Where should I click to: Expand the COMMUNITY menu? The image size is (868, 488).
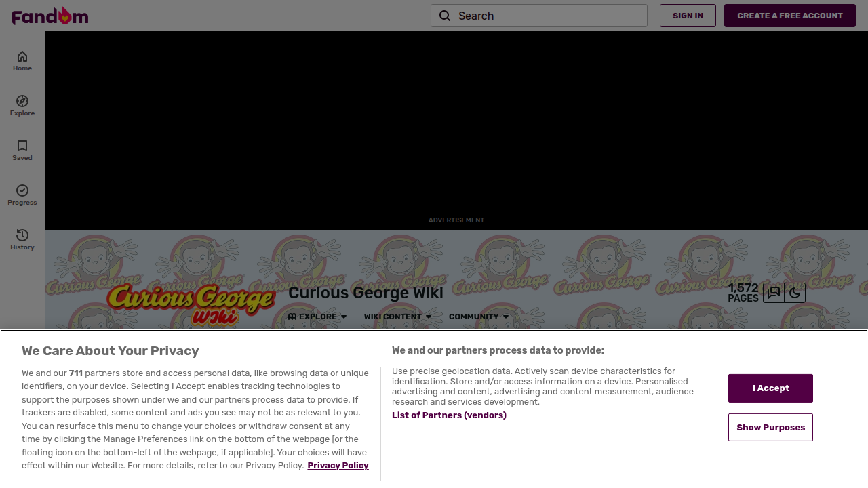click(x=479, y=317)
